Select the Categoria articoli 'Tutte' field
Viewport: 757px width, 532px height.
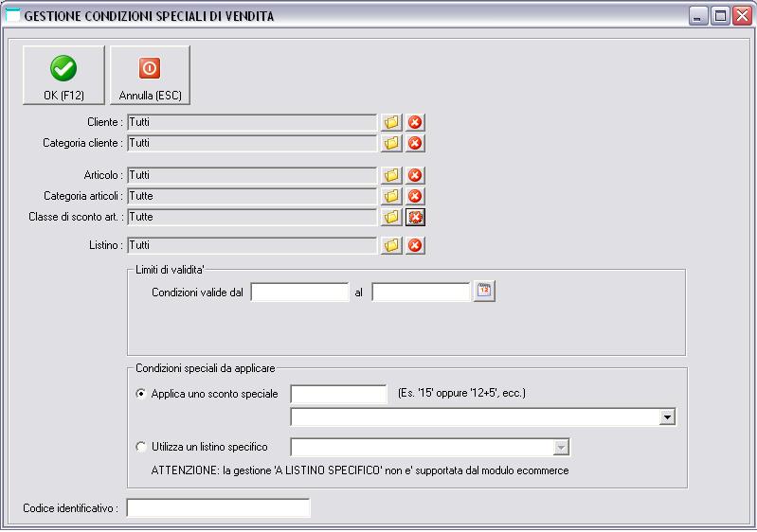(x=251, y=196)
